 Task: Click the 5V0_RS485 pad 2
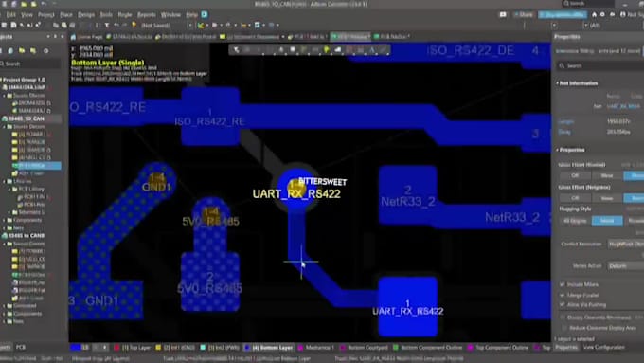pos(210,282)
